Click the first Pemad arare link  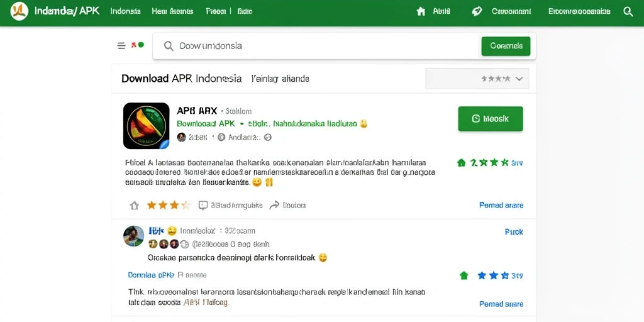point(501,205)
